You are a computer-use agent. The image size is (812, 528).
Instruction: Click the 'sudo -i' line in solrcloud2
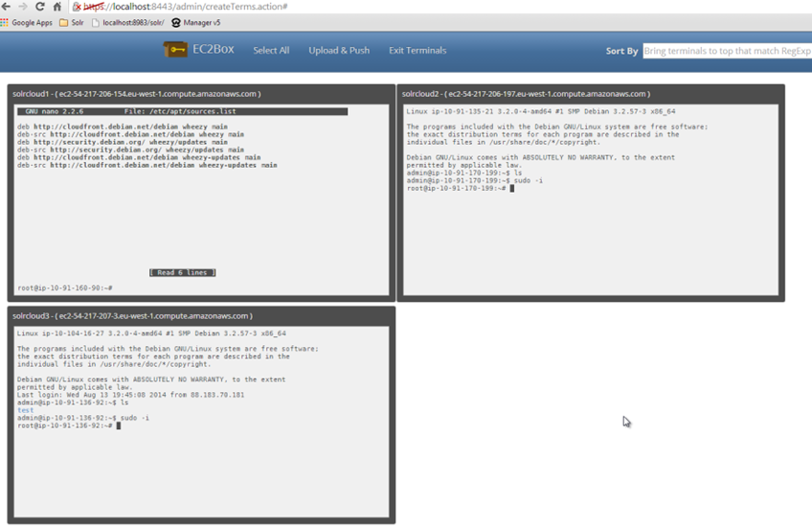point(474,181)
